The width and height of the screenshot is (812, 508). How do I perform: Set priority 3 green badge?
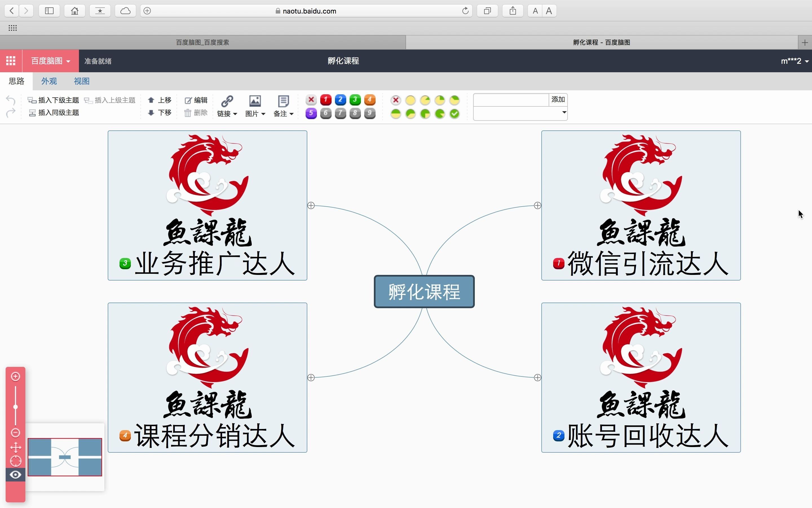point(355,100)
